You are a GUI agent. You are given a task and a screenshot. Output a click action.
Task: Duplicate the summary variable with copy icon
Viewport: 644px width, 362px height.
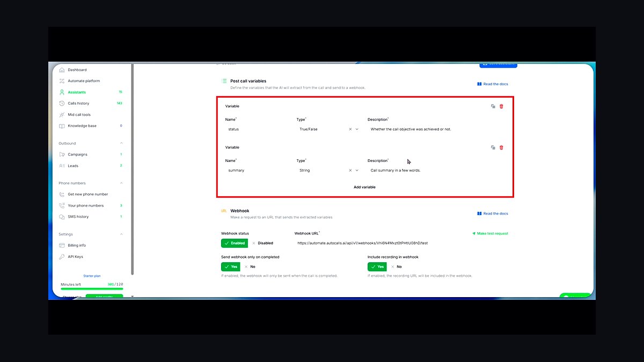[x=493, y=147]
